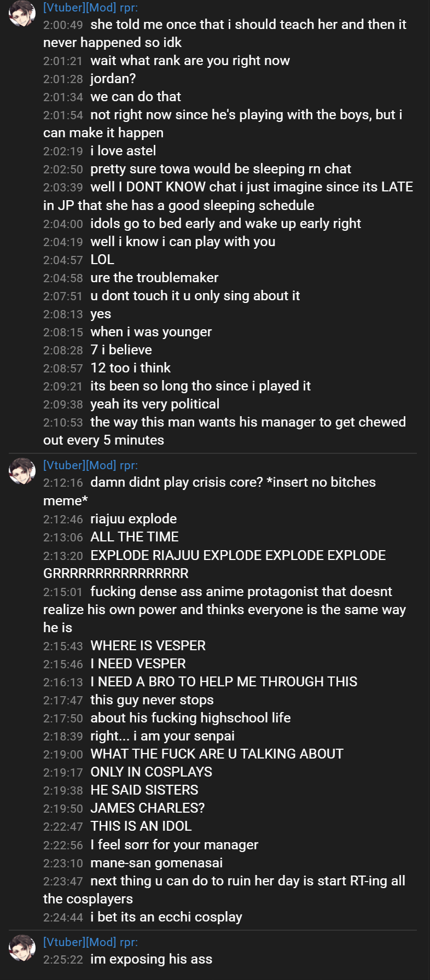
Task: Select the 2:25:22 timestamp
Action: coord(63,960)
